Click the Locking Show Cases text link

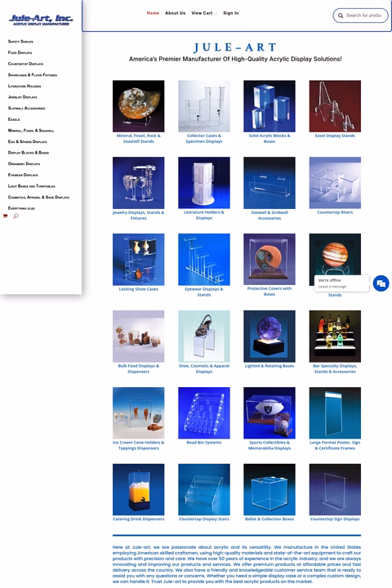(x=138, y=289)
